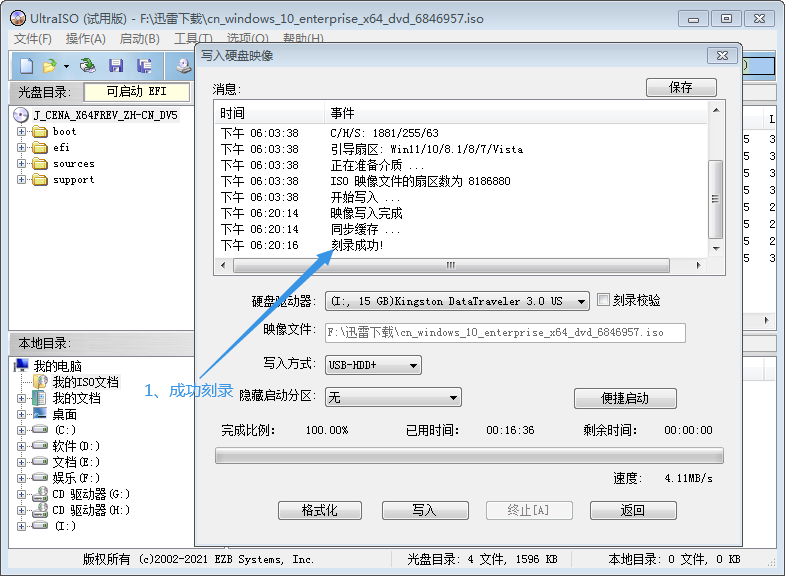Click the write progress bar
Viewport: 785px width, 576px height.
[x=469, y=456]
